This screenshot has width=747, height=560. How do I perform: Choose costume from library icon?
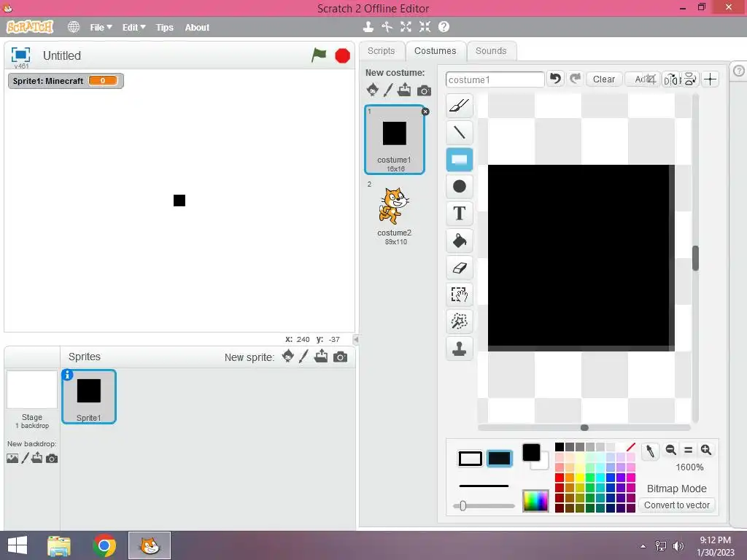pyautogui.click(x=373, y=90)
